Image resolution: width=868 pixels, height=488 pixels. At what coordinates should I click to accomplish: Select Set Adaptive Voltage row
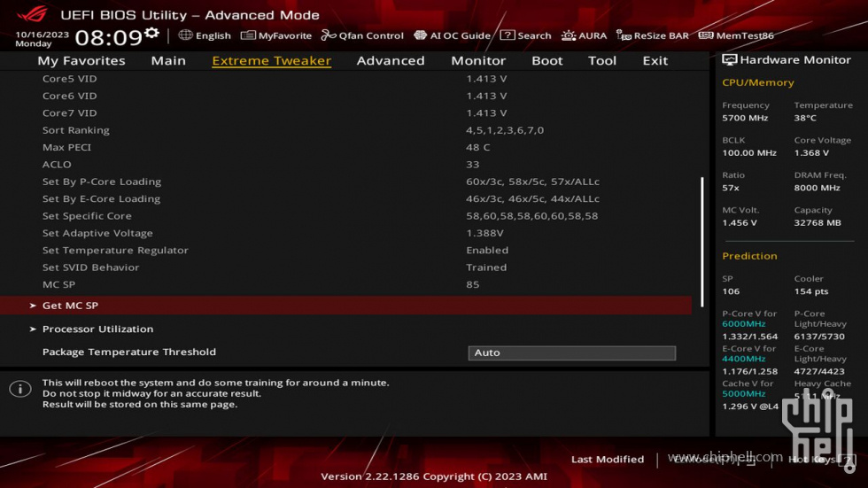(x=346, y=233)
